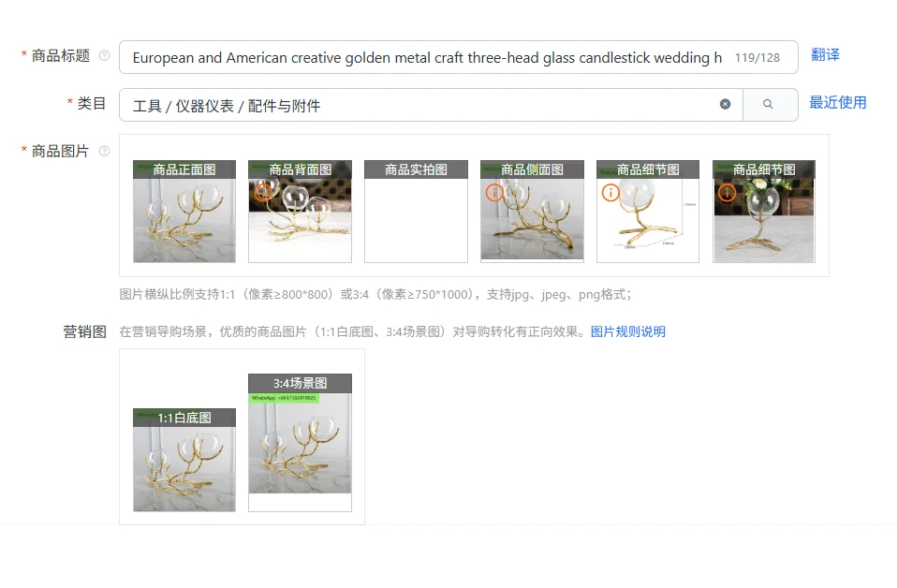Click the help icon beside 商品标题
The height and width of the screenshot is (588, 897).
(104, 55)
